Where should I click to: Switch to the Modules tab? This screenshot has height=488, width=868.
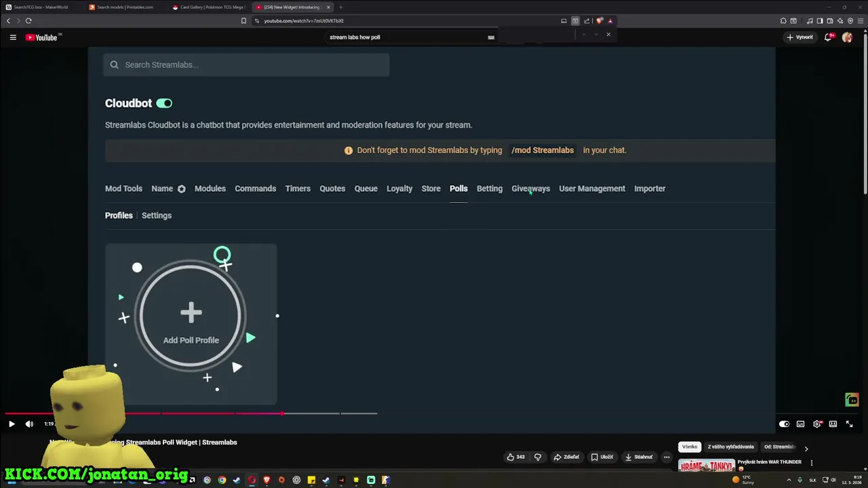(210, 188)
